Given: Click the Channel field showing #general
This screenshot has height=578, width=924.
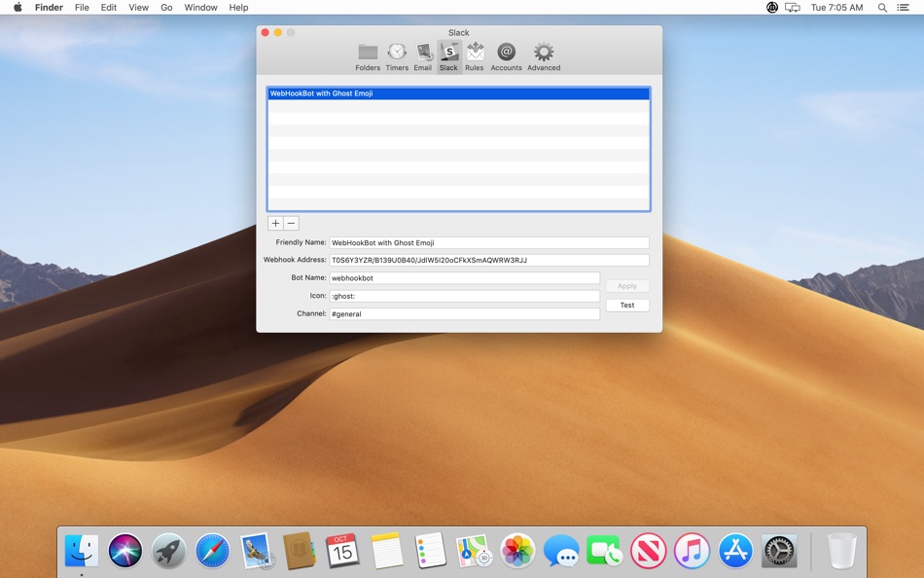Looking at the screenshot, I should [x=464, y=313].
